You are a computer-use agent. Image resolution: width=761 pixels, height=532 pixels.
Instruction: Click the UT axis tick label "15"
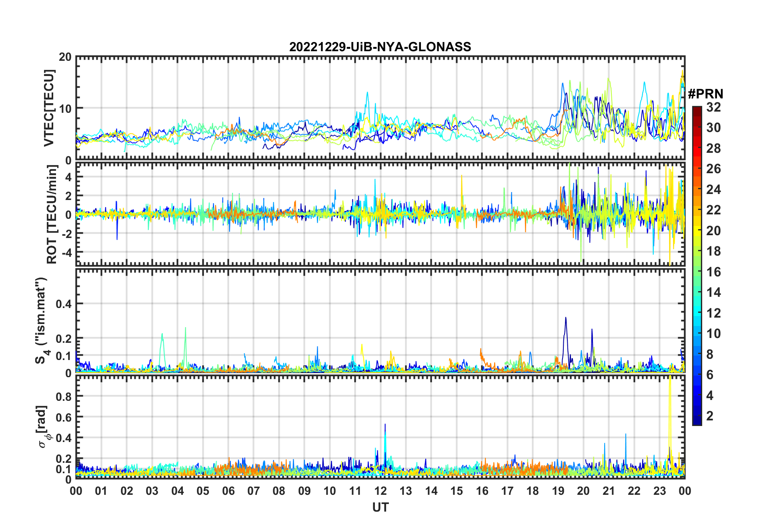pyautogui.click(x=457, y=491)
